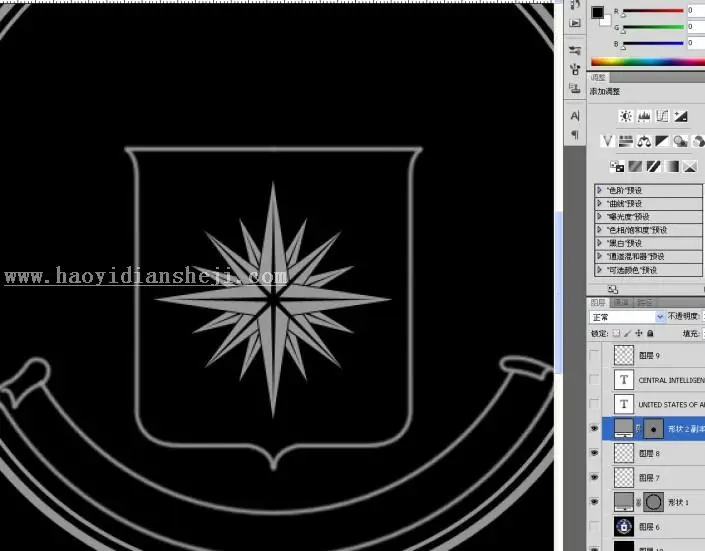Add a Levels adjustment
The height and width of the screenshot is (551, 705).
click(644, 116)
